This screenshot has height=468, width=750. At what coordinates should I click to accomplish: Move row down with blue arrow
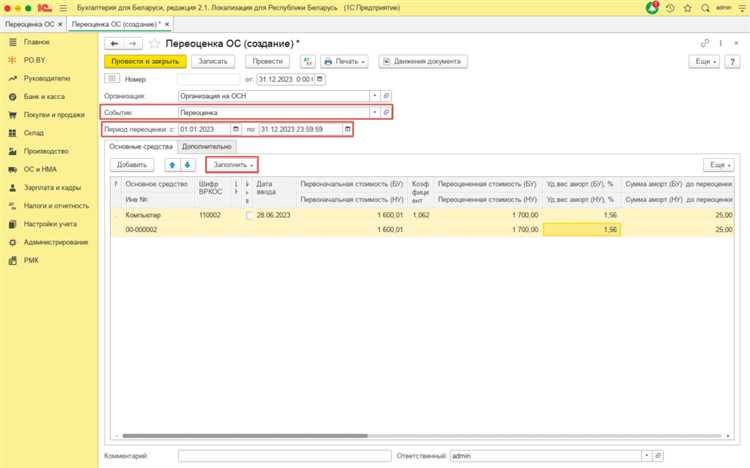[188, 164]
